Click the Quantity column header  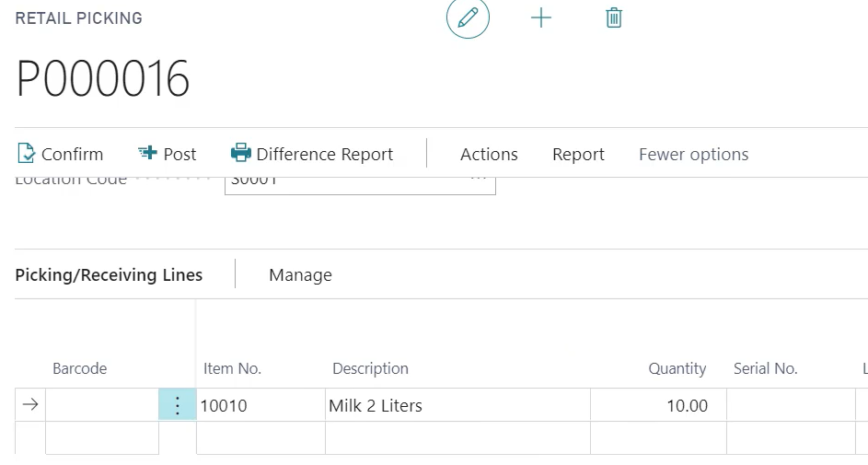click(677, 368)
